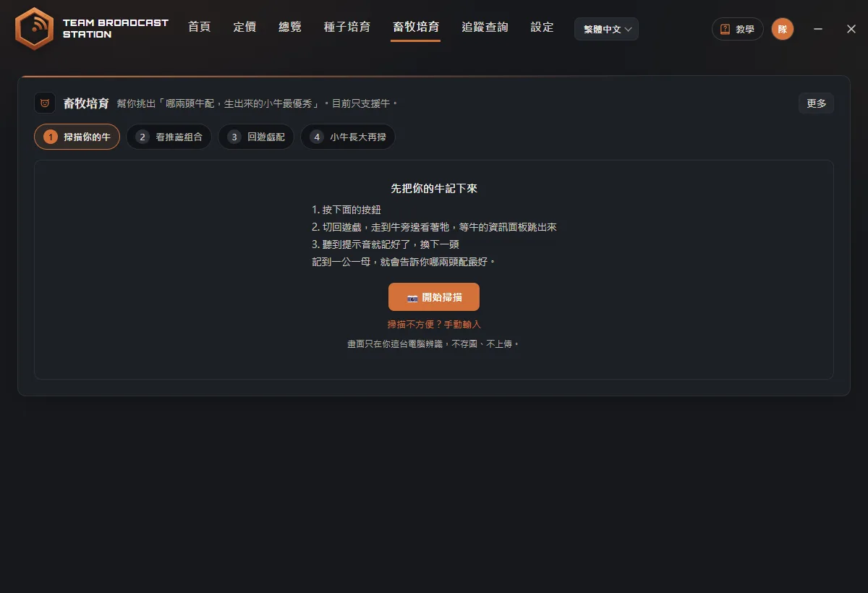Click the description 幫你挑出「哪兩頭牛配
The image size is (868, 593).
(258, 103)
